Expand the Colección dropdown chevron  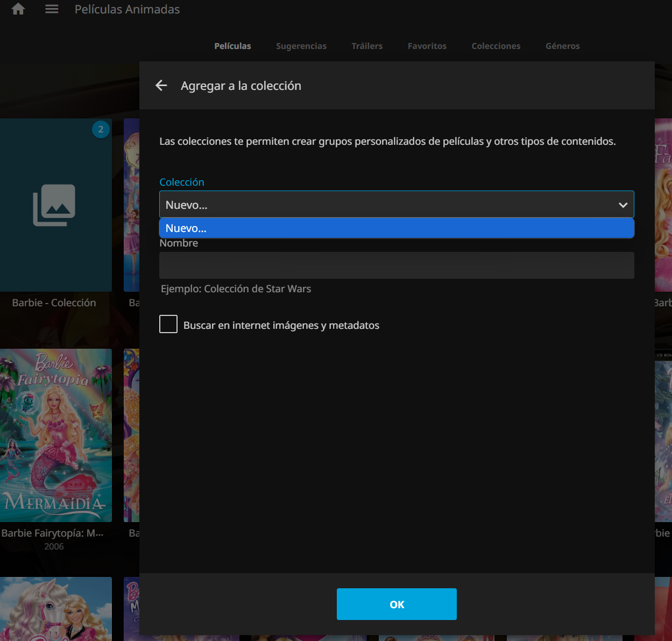pos(623,205)
